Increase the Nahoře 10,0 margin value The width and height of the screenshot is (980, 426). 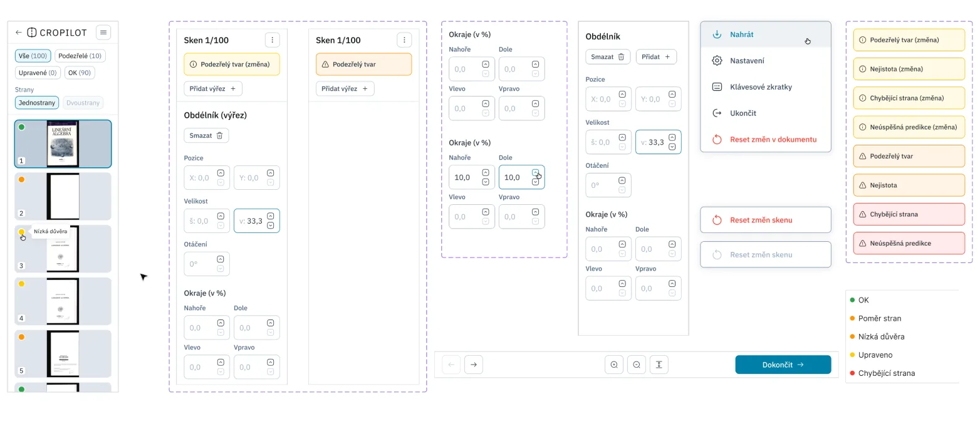point(486,172)
